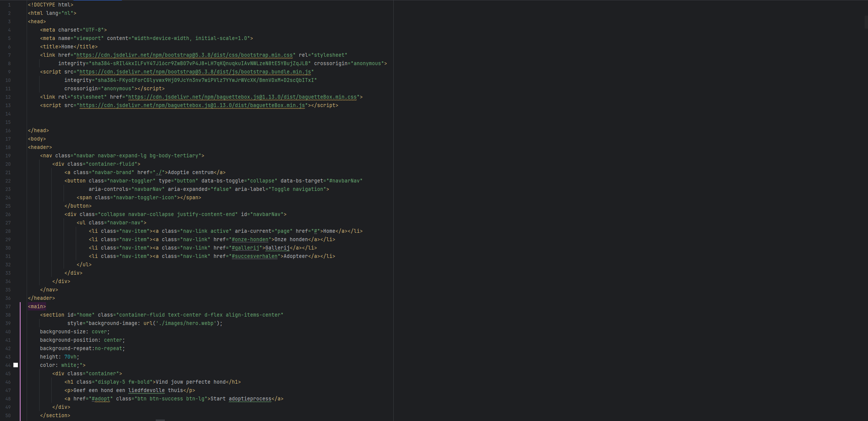Click the "background-position: center;" line

point(83,340)
